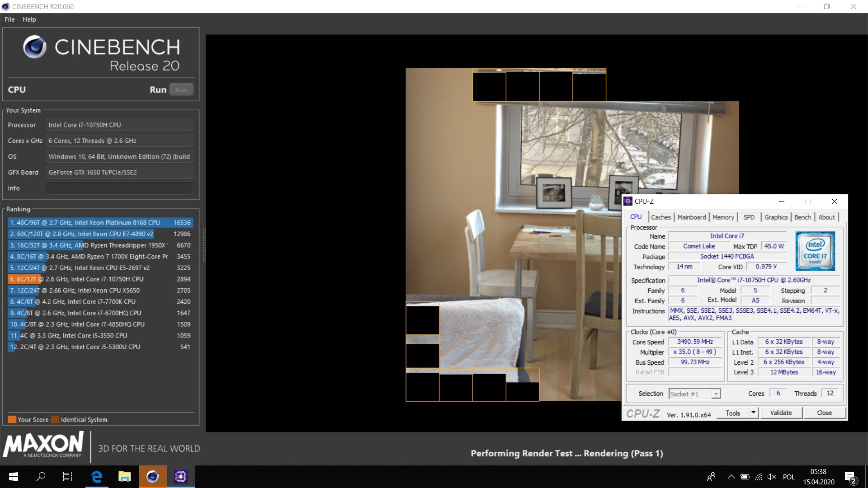The width and height of the screenshot is (868, 488).
Task: Click the Multiplier value x 35.0
Action: point(695,352)
